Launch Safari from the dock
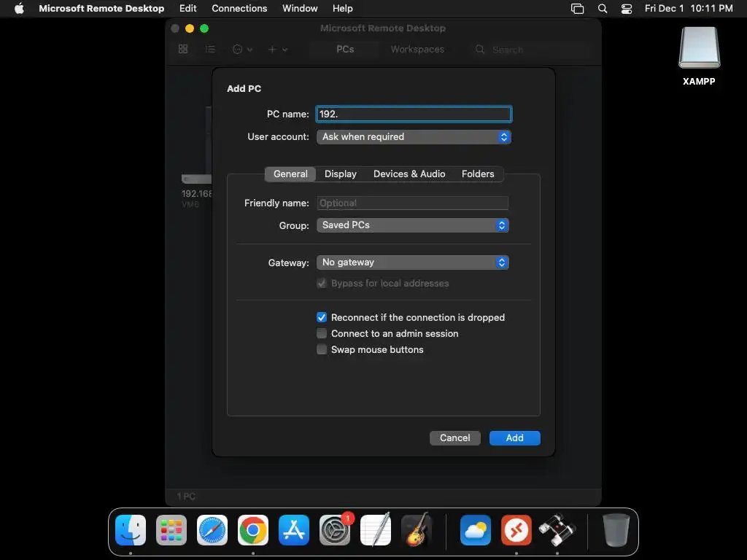 [x=212, y=530]
